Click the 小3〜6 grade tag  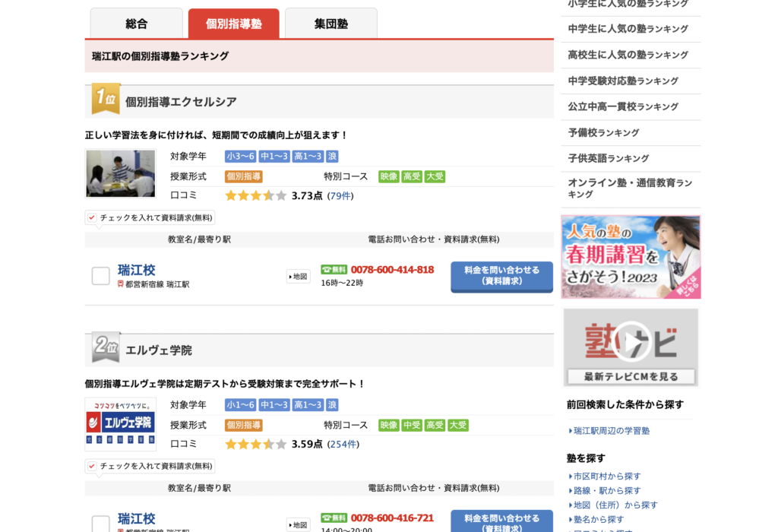(x=241, y=157)
